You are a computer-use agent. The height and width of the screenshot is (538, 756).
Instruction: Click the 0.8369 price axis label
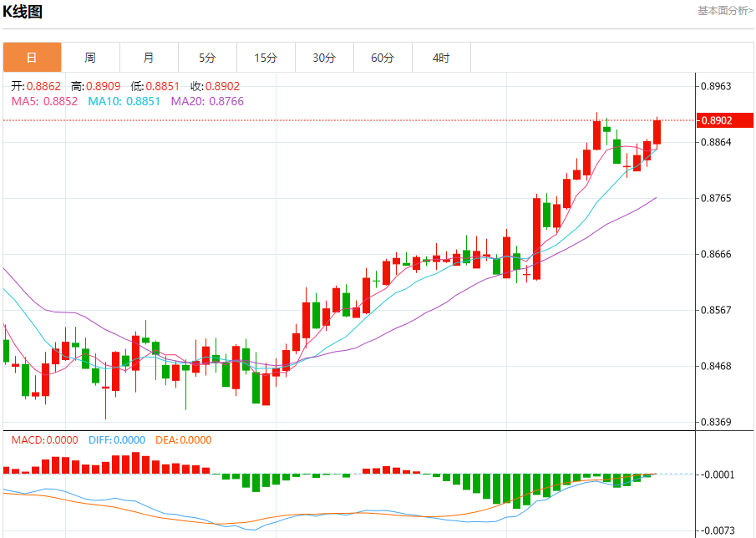716,422
